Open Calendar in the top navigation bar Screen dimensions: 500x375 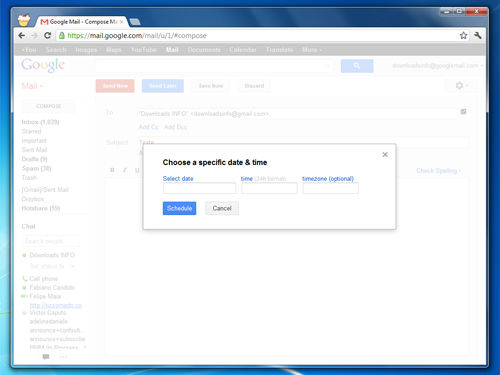(x=243, y=50)
